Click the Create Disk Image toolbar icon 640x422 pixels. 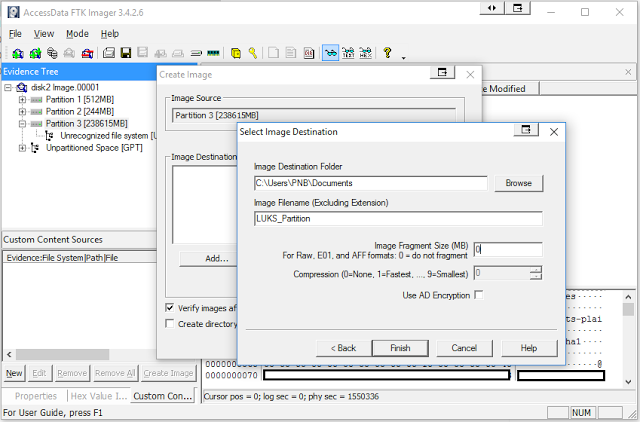pos(109,53)
